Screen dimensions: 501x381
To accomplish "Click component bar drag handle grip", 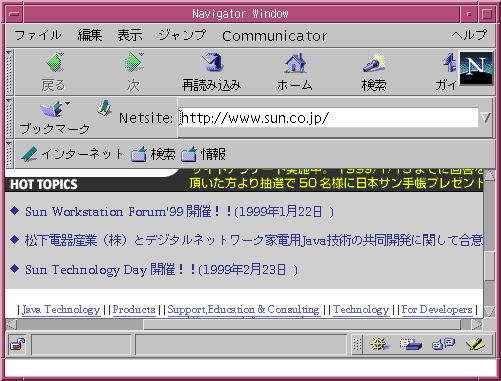I will tap(357, 344).
